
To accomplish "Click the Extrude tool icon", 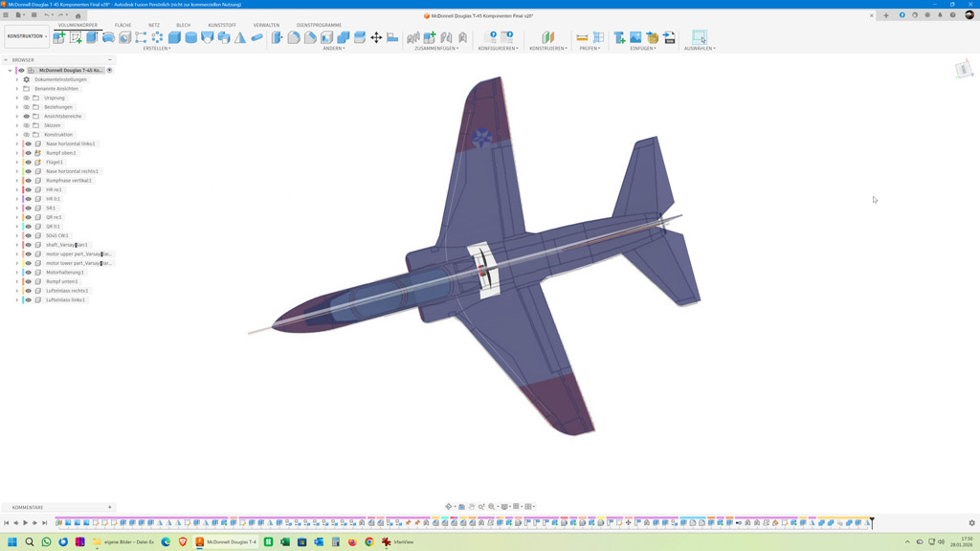I will (x=92, y=37).
